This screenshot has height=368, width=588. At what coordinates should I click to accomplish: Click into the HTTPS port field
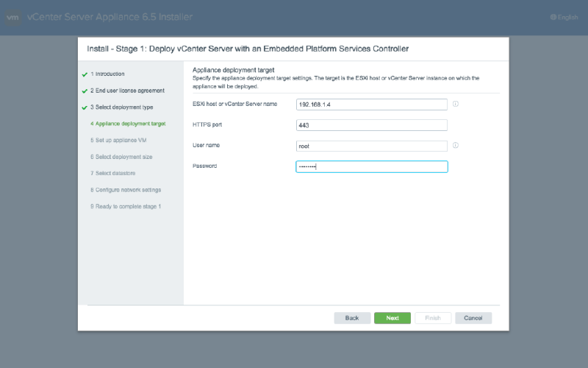[x=372, y=125]
